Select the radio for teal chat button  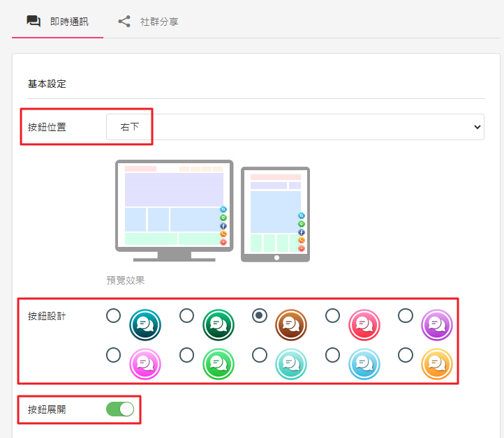tap(114, 316)
